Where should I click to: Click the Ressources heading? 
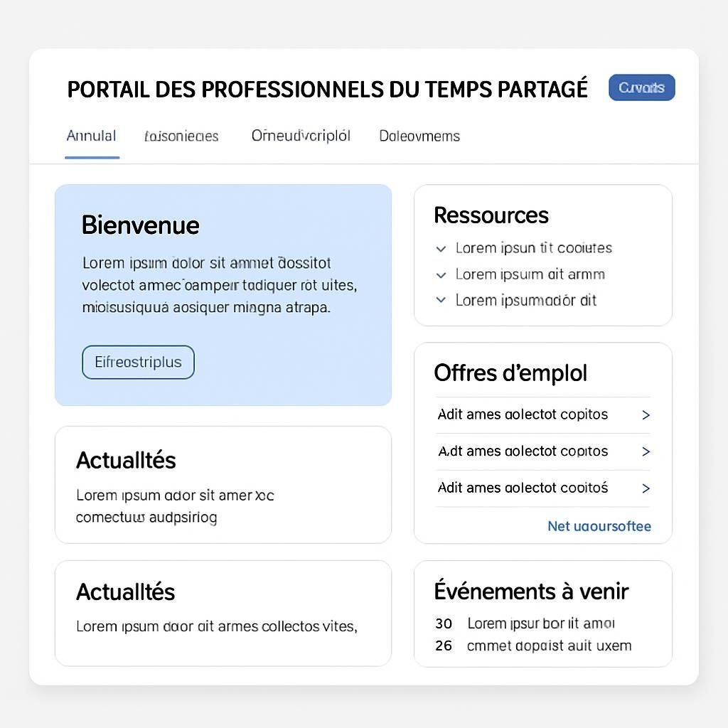(491, 215)
